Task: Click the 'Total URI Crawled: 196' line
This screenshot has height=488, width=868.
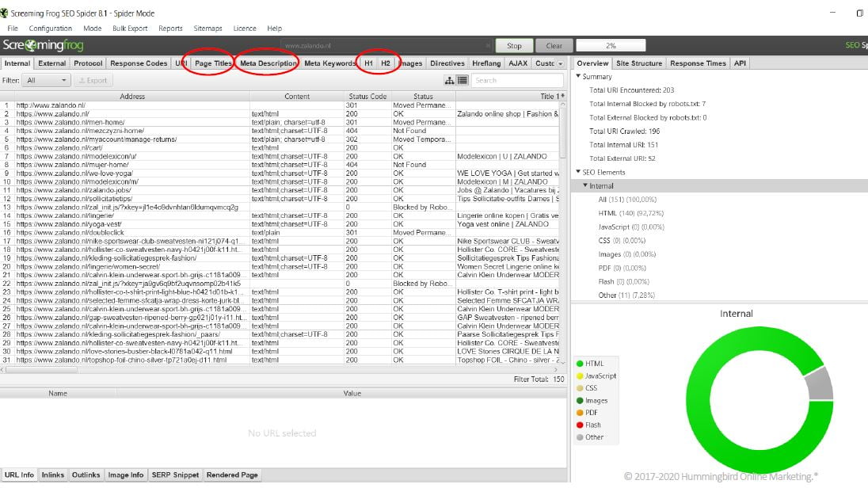Action: (624, 132)
